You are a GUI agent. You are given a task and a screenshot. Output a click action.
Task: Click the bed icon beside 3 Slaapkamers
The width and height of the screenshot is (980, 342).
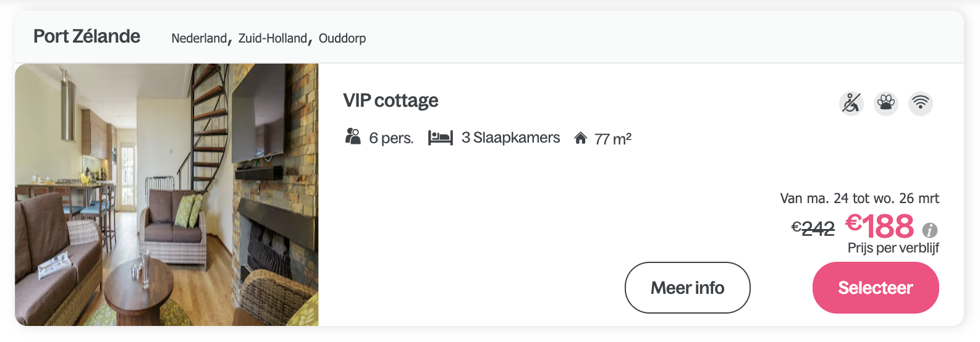coord(441,138)
